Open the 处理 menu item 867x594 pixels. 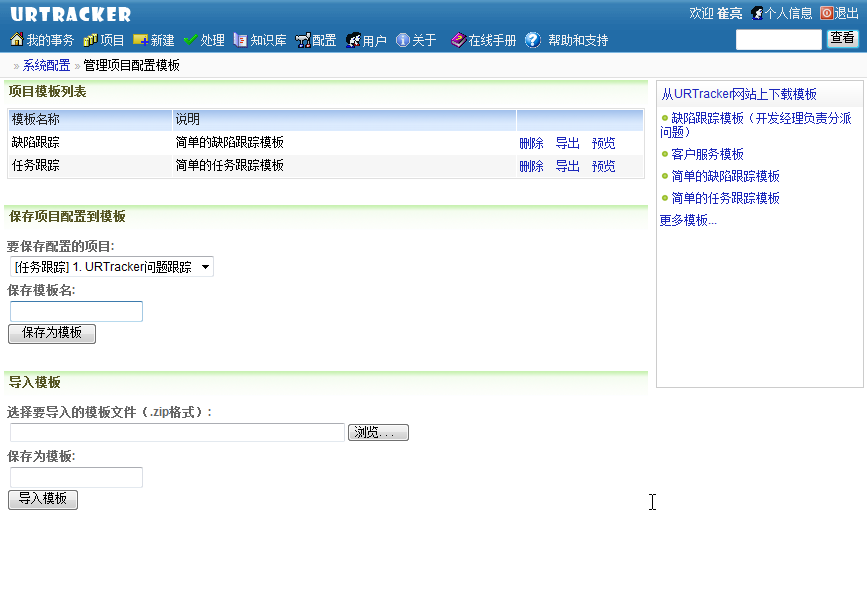click(212, 40)
